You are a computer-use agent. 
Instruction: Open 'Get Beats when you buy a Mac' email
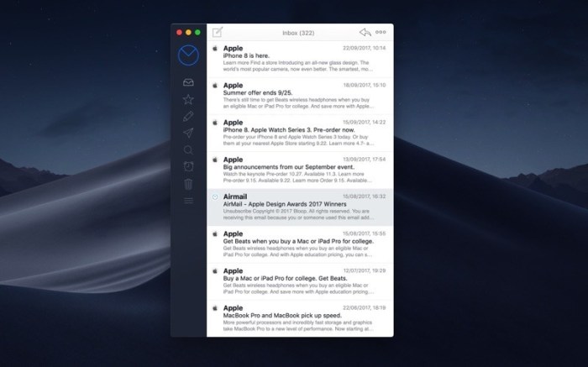coord(300,244)
